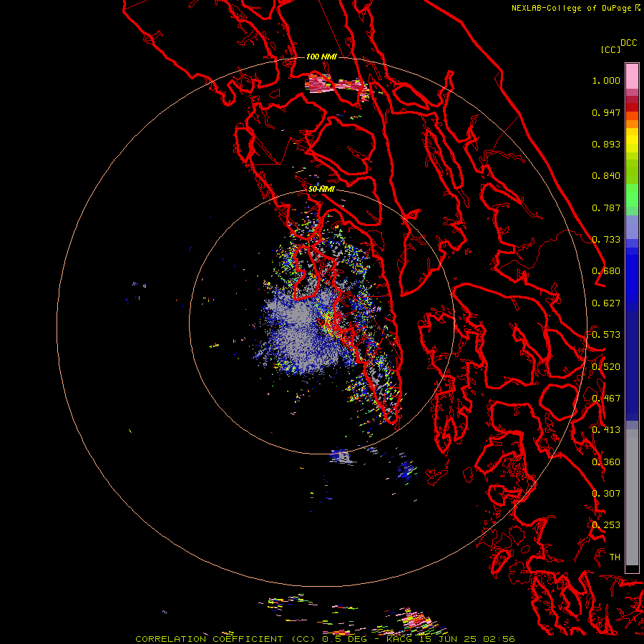Click the 0.573 legend value

(606, 335)
